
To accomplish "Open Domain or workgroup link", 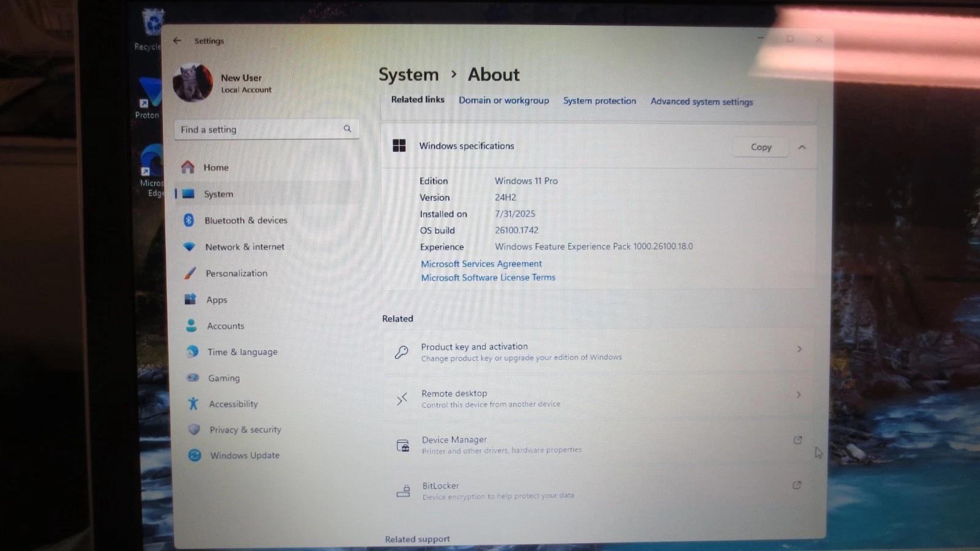I will point(503,100).
